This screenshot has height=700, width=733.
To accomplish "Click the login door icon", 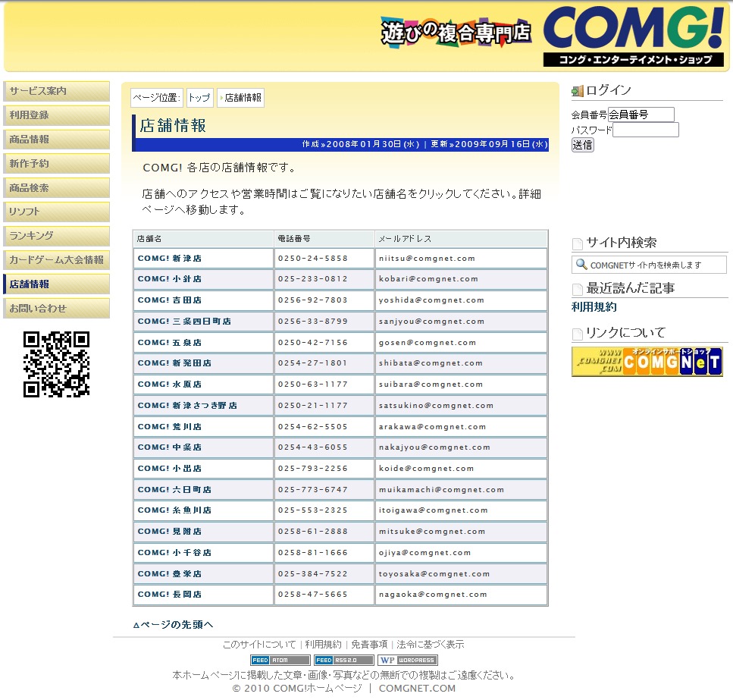I will pos(578,91).
